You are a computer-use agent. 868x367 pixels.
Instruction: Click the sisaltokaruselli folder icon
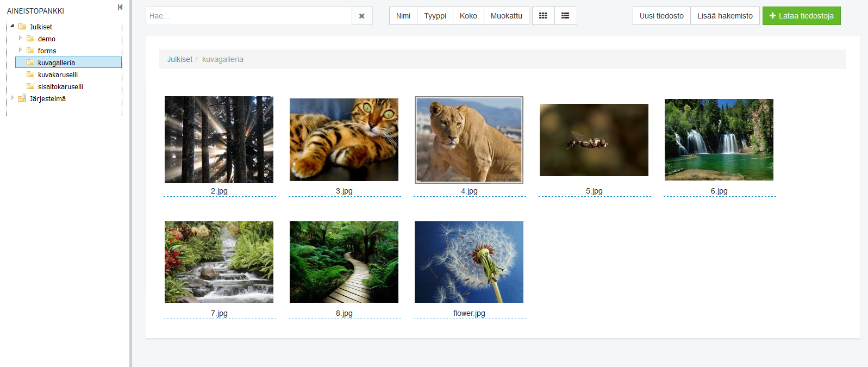[31, 86]
